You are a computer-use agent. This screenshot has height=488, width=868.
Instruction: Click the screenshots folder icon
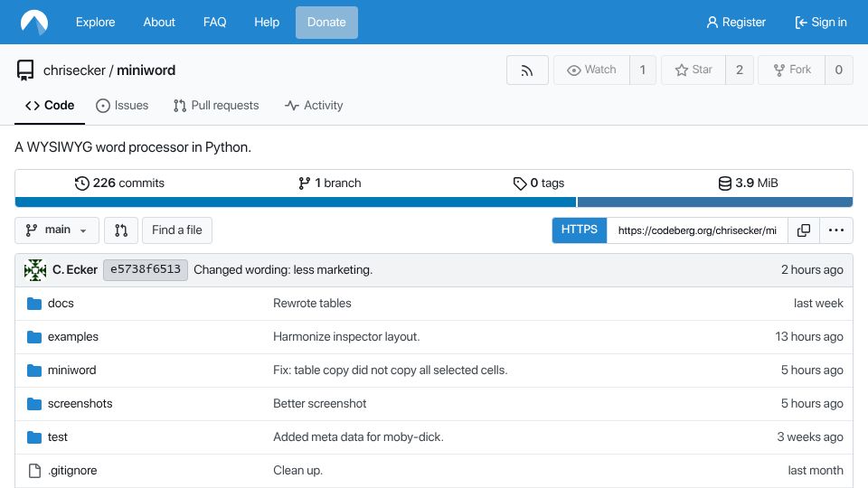pos(34,404)
